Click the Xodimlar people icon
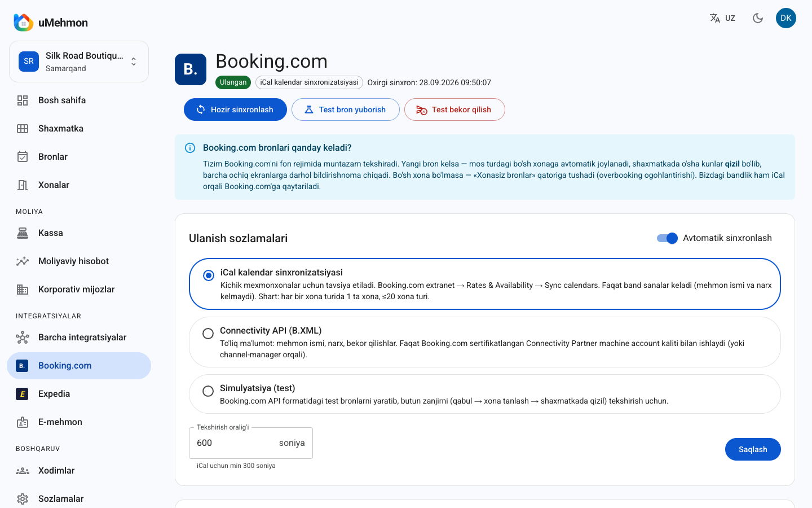Viewport: 812px width, 508px height. click(x=23, y=471)
